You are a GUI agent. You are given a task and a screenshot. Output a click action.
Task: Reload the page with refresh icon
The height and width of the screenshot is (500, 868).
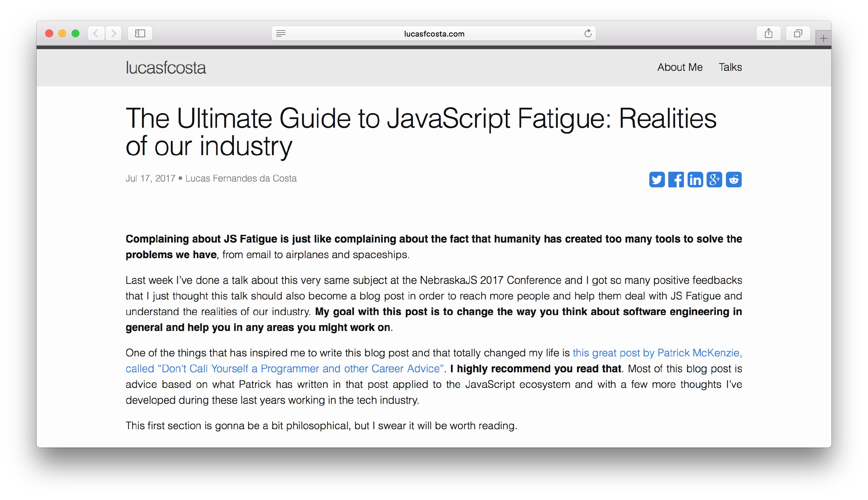point(588,33)
